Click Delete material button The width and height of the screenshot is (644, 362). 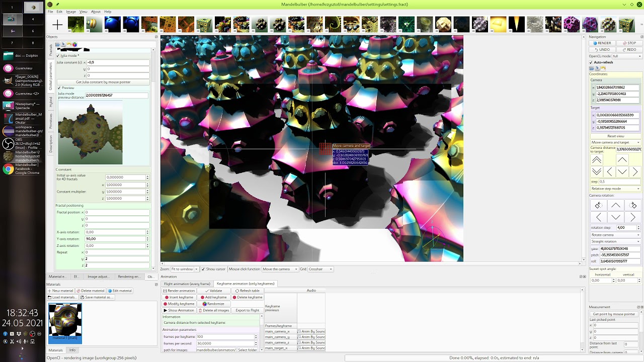click(91, 291)
